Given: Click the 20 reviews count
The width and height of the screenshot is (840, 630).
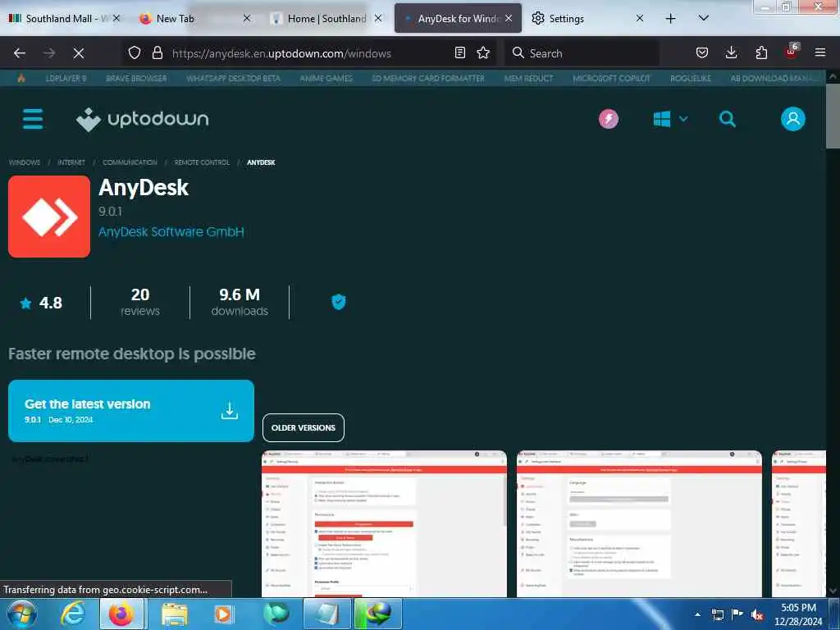Looking at the screenshot, I should [139, 302].
